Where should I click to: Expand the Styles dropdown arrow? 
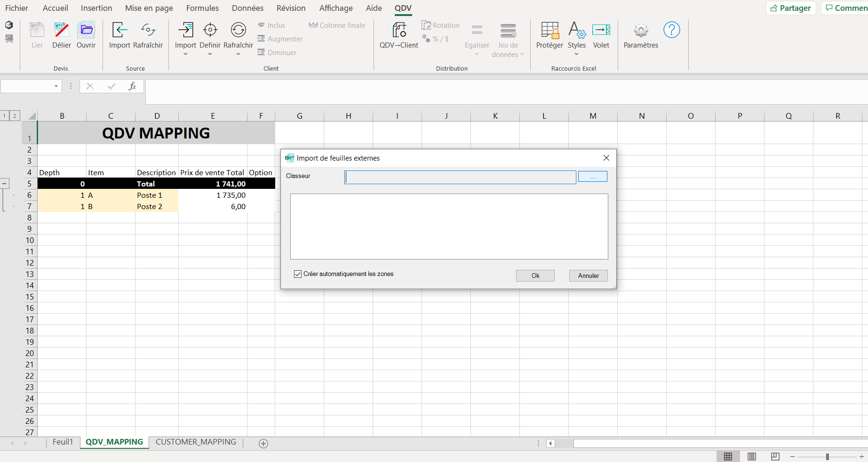tap(576, 54)
